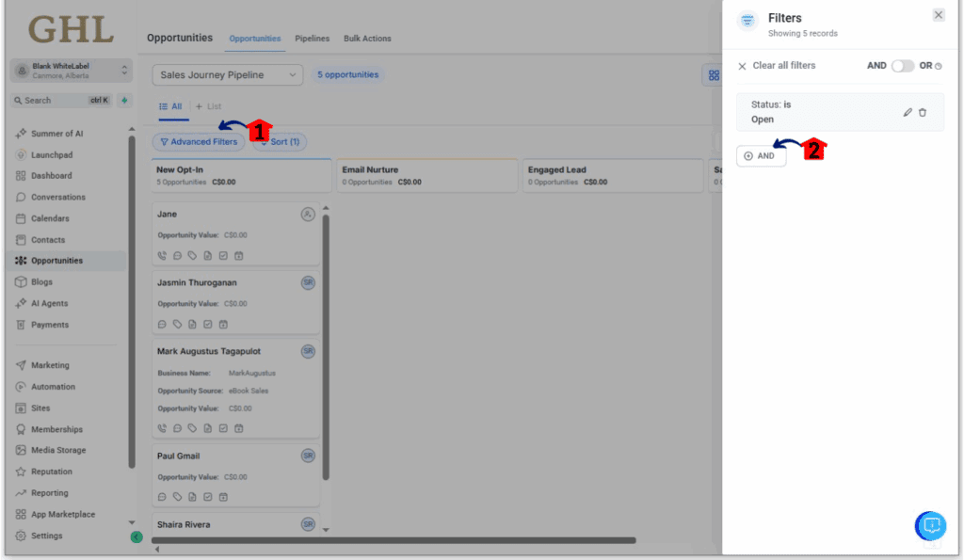Click calendar icon on Mark Augustus Tagapulot card
The height and width of the screenshot is (560, 964).
tap(238, 428)
